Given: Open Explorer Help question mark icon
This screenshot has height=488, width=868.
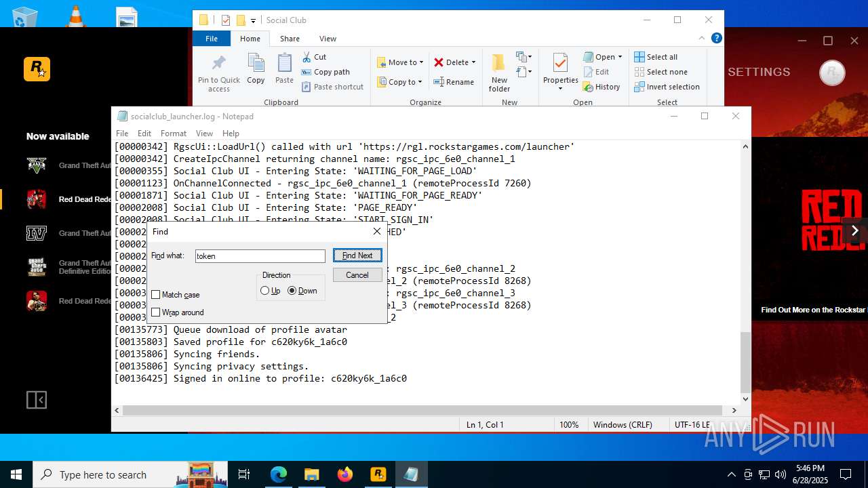Looking at the screenshot, I should click(x=716, y=39).
